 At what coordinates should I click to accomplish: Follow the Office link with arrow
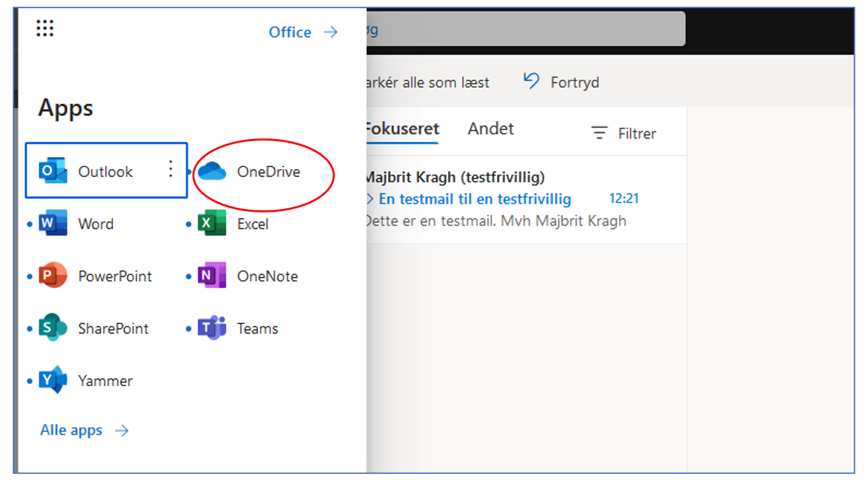(x=304, y=32)
